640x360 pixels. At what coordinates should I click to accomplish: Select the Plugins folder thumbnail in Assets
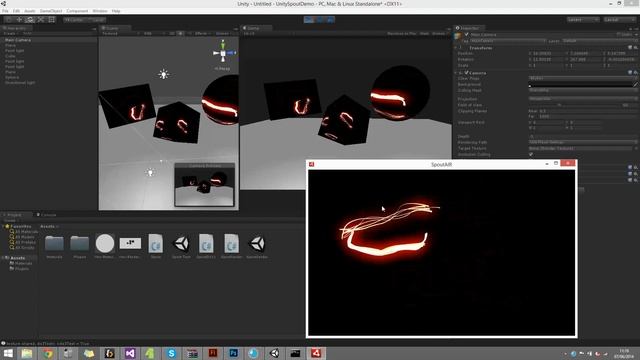pyautogui.click(x=80, y=243)
